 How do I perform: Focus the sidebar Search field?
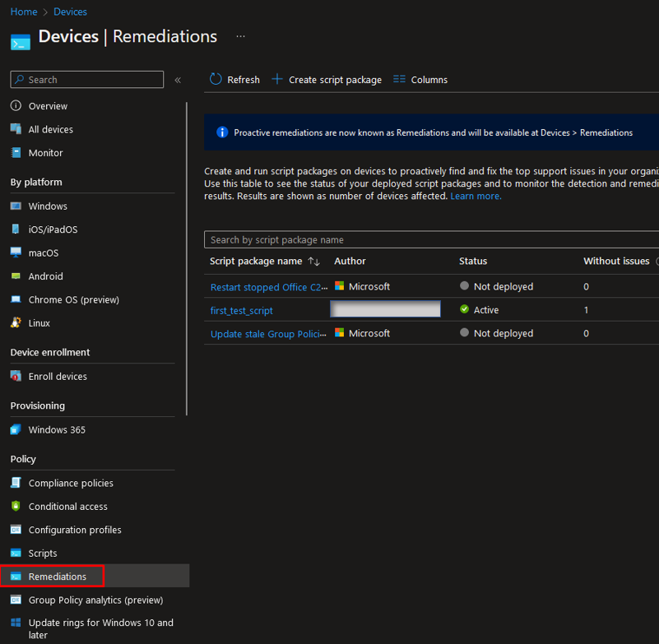87,80
